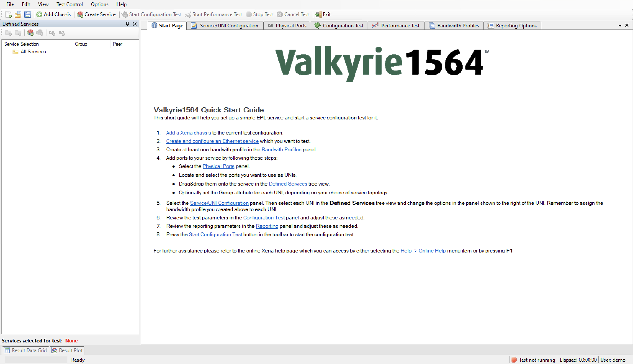The height and width of the screenshot is (364, 633).
Task: Click Start Performance Test toolbar button
Action: 213,14
